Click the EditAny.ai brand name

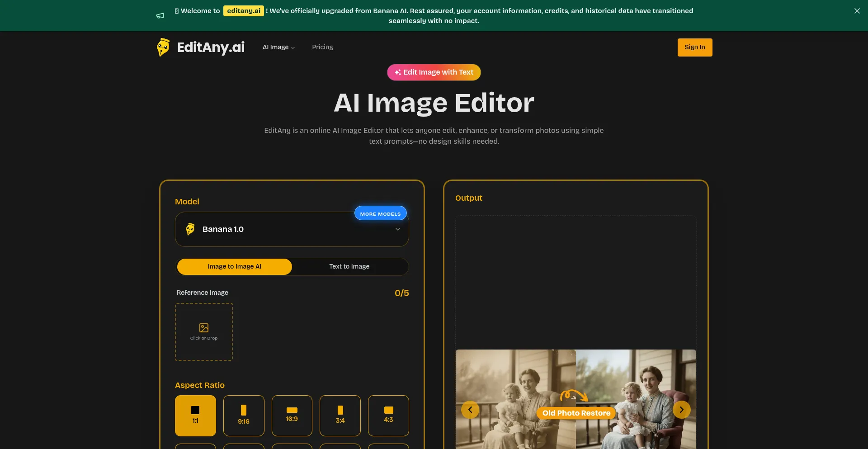pyautogui.click(x=211, y=47)
